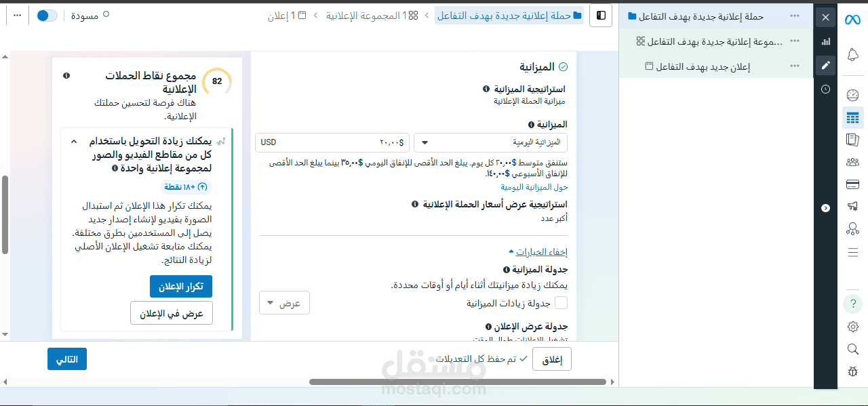Click the عرض في الإعلان button

point(172,314)
